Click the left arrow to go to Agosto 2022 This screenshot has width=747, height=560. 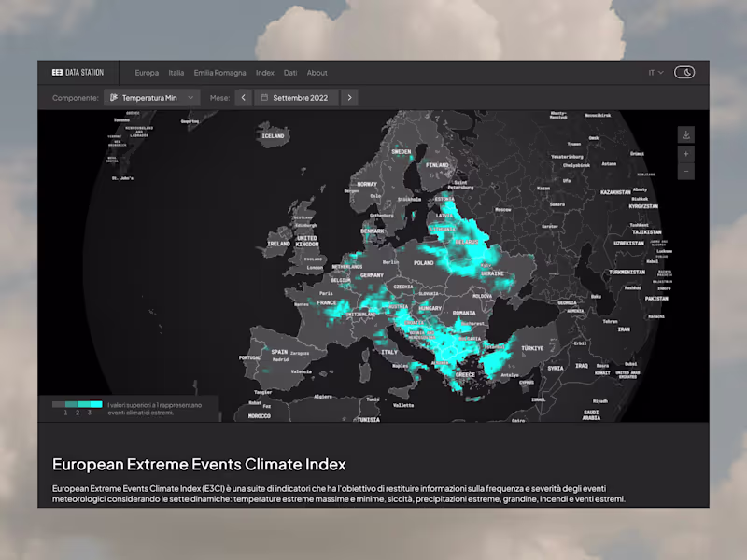point(243,97)
